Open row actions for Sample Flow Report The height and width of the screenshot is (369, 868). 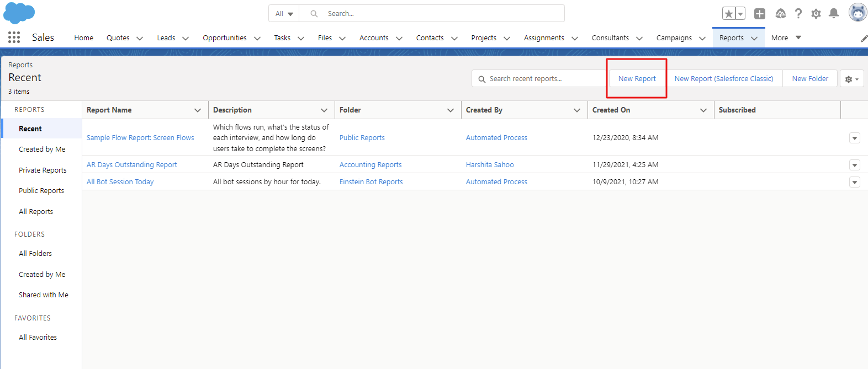click(855, 138)
